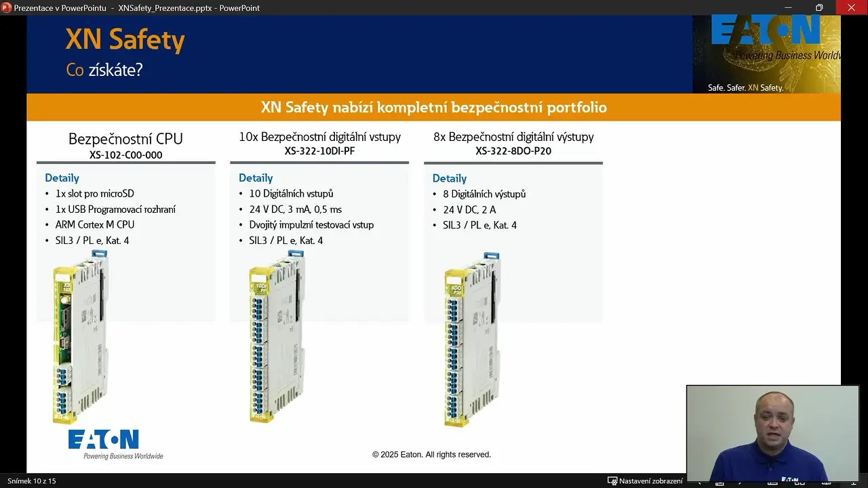This screenshot has width=868, height=488.
Task: Click the Snímek 10 z 15 indicator
Action: tap(31, 481)
